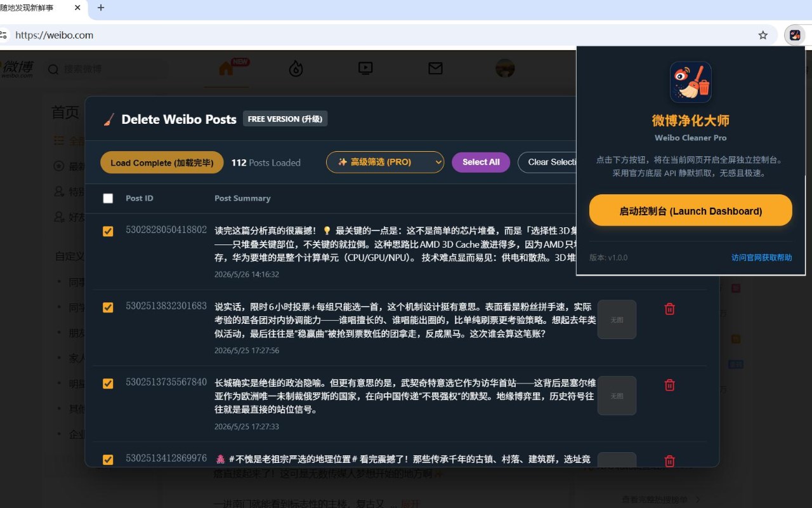The width and height of the screenshot is (812, 508).
Task: Click the 112 Posts Loaded counter
Action: [x=266, y=163]
